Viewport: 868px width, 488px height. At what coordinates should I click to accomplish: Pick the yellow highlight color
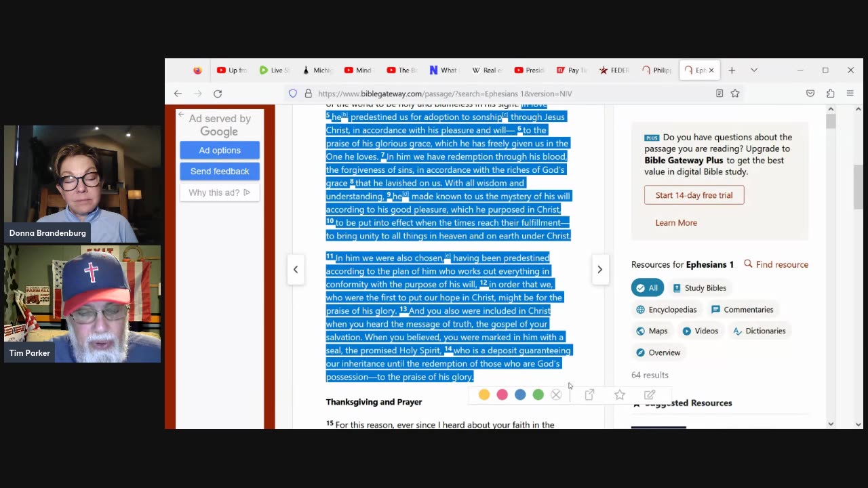coord(484,394)
